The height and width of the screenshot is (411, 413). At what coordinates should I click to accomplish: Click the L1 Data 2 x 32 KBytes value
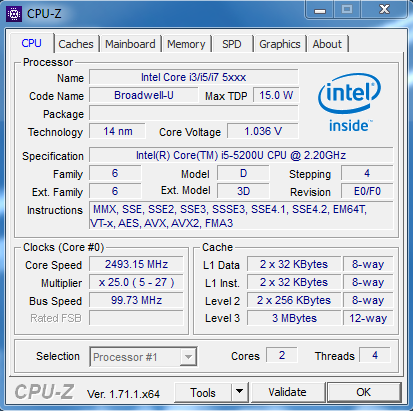(294, 264)
